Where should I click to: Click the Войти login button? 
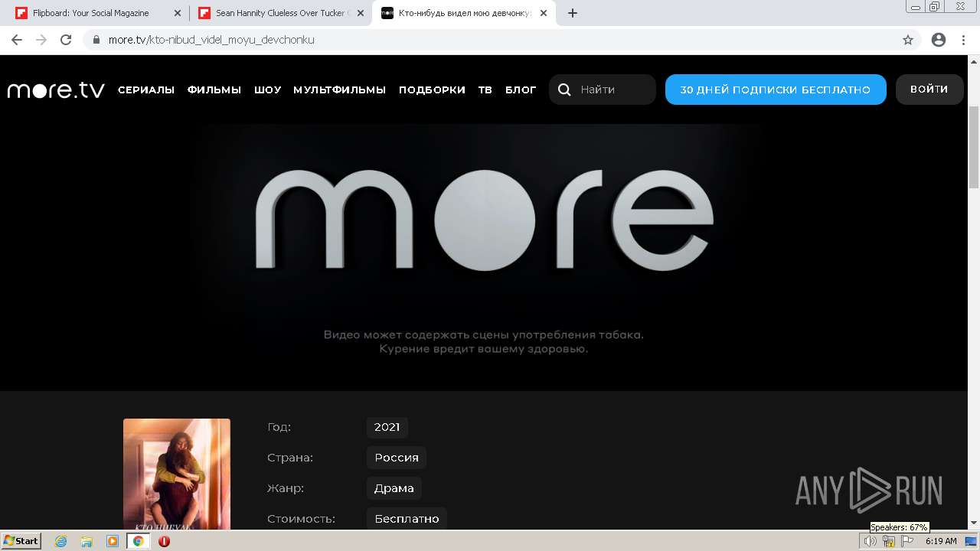pyautogui.click(x=929, y=90)
